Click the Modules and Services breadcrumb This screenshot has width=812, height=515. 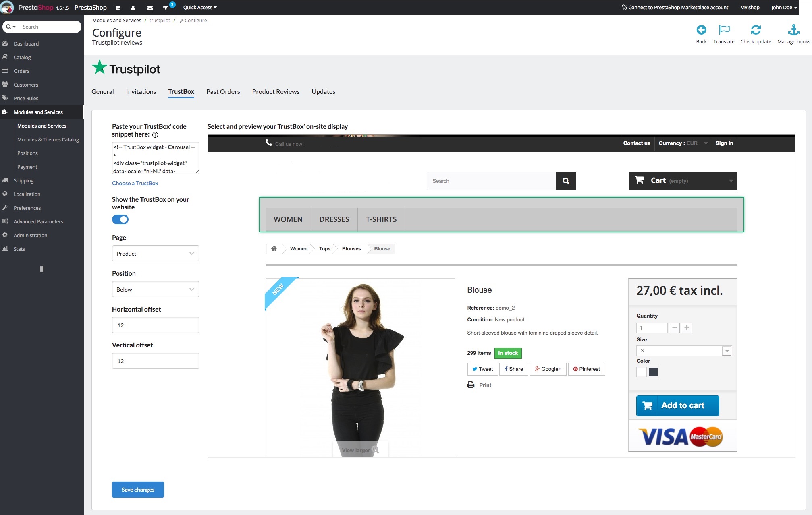[116, 20]
